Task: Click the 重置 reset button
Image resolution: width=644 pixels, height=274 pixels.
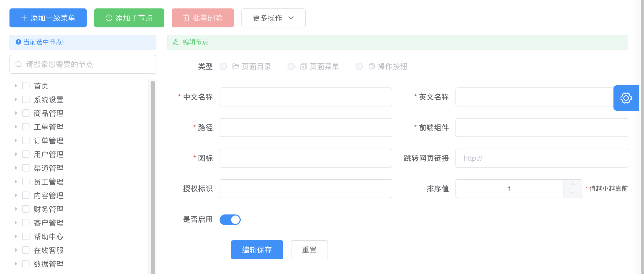Action: (309, 249)
